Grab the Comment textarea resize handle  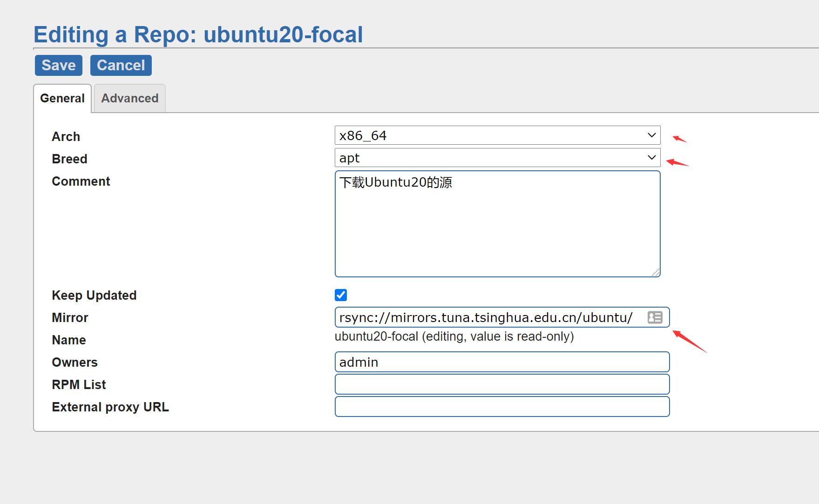pyautogui.click(x=656, y=272)
